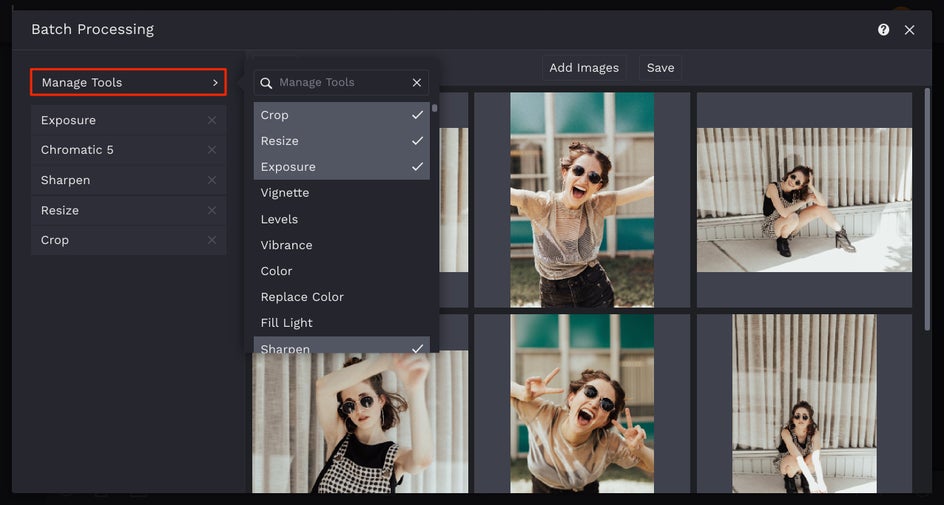Clear the Manage Tools search field
This screenshot has width=944, height=505.
click(417, 83)
